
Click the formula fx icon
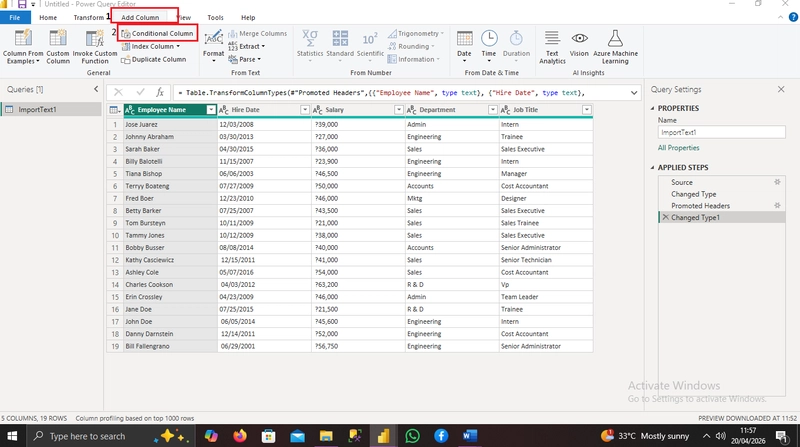pos(160,92)
